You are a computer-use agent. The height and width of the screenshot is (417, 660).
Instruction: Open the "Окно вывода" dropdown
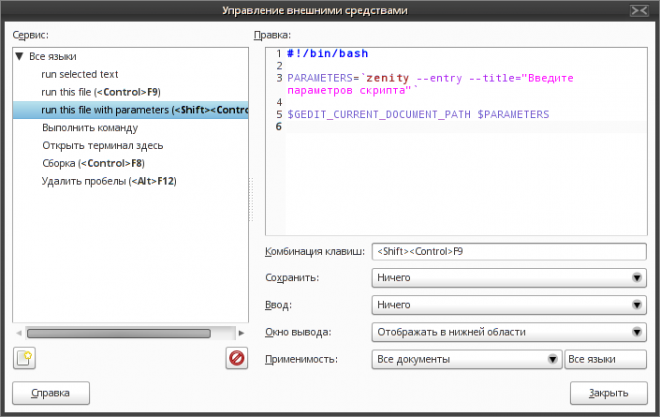click(508, 332)
